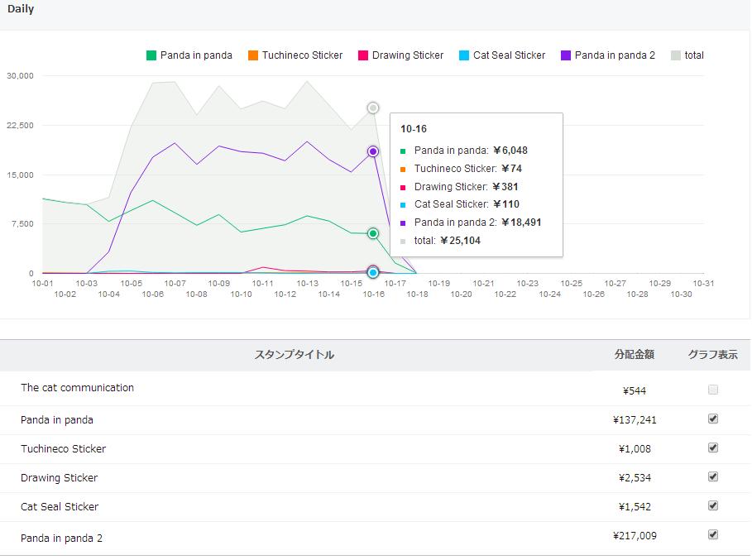Click pink Drawing Sticker legend swatch

(x=363, y=55)
